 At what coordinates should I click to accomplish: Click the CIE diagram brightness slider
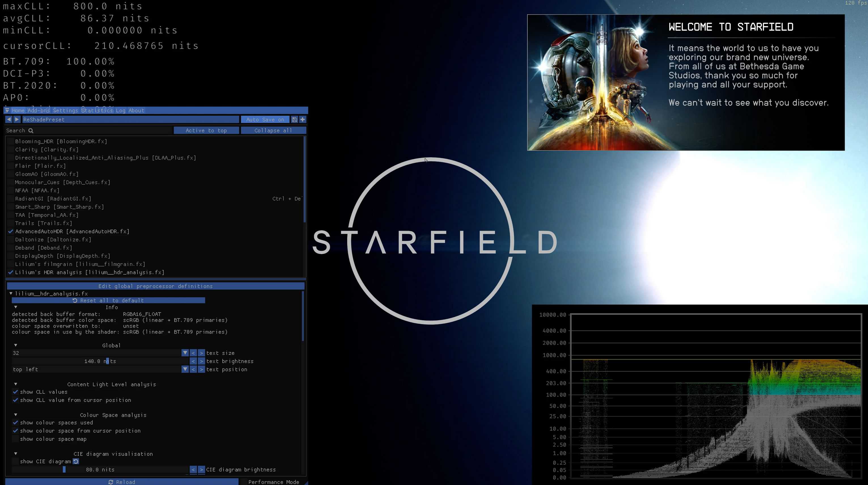(x=100, y=469)
